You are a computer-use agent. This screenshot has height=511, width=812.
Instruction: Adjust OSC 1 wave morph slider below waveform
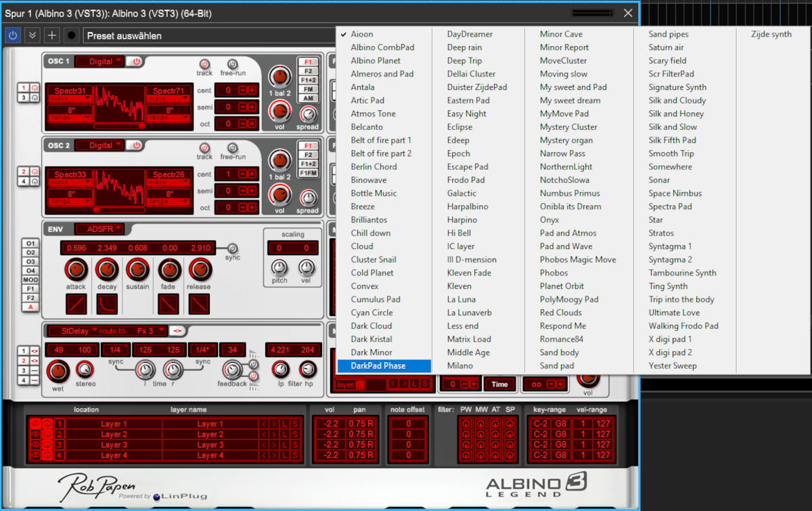coord(119,126)
